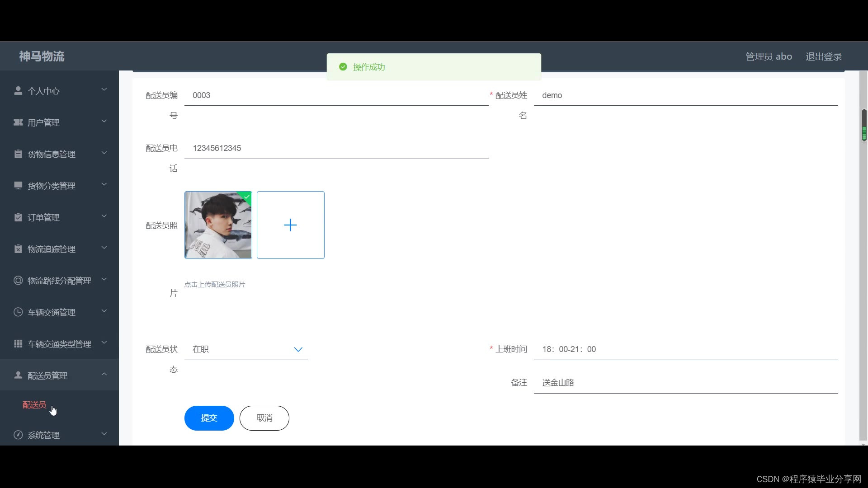Image resolution: width=868 pixels, height=488 pixels.
Task: Click the clipboard icon beside 货物信息管理
Action: click(18, 154)
